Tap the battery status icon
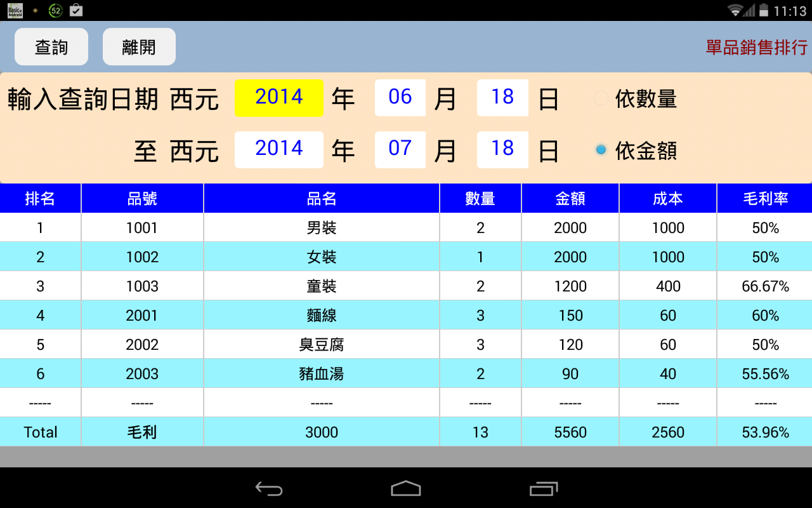This screenshot has height=508, width=812. pos(763,10)
